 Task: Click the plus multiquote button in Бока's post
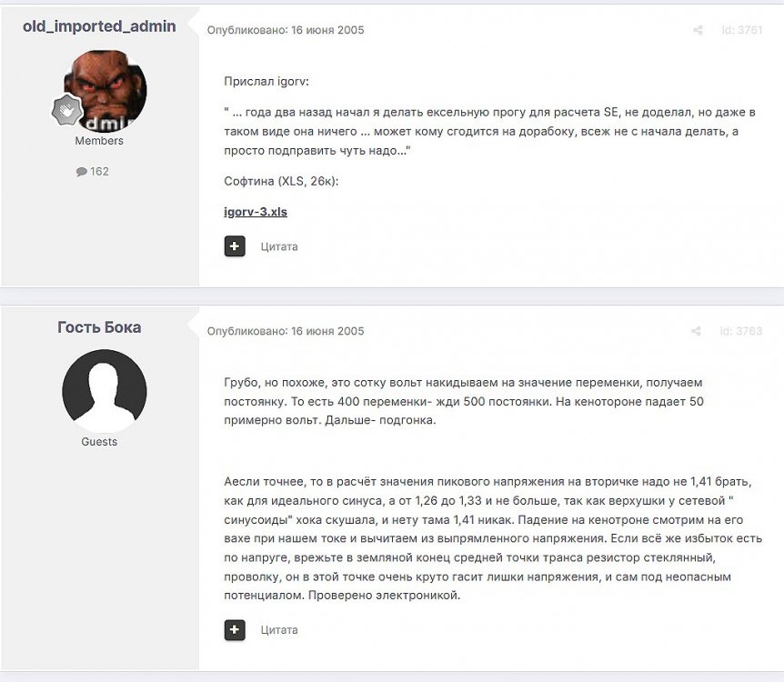[x=235, y=629]
